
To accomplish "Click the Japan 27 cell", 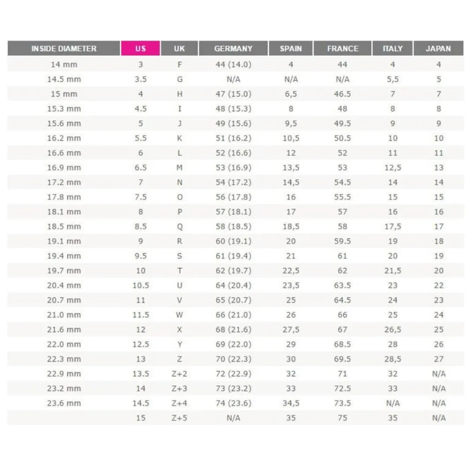I will (439, 359).
